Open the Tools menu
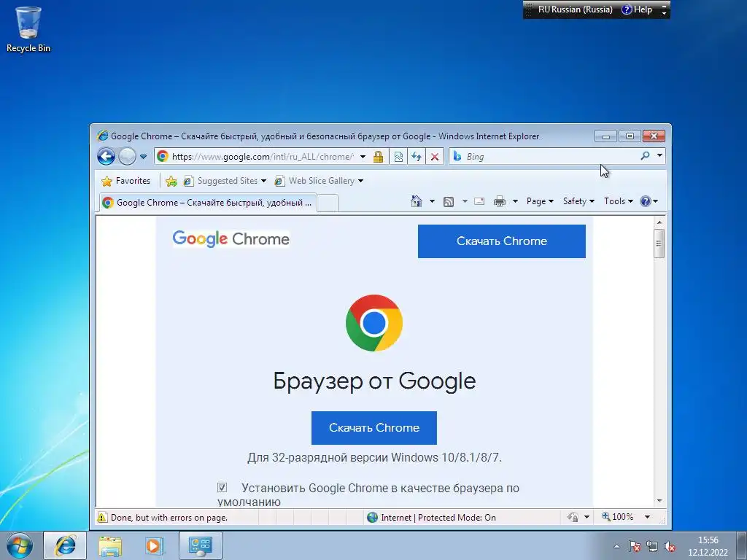This screenshot has width=747, height=560. tap(619, 201)
